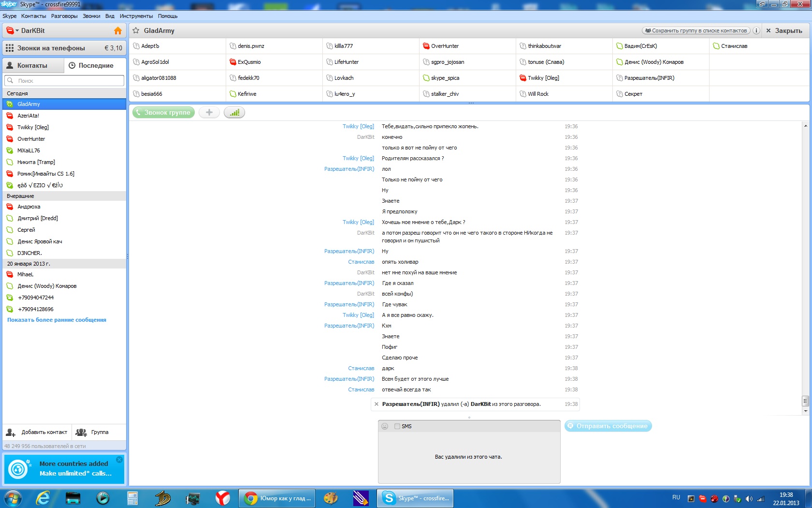The width and height of the screenshot is (812, 508).
Task: Open the emoticon smiley picker
Action: tap(385, 426)
